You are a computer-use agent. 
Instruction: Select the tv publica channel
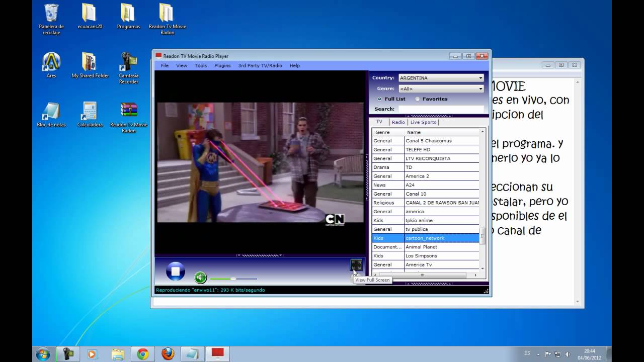click(426, 229)
